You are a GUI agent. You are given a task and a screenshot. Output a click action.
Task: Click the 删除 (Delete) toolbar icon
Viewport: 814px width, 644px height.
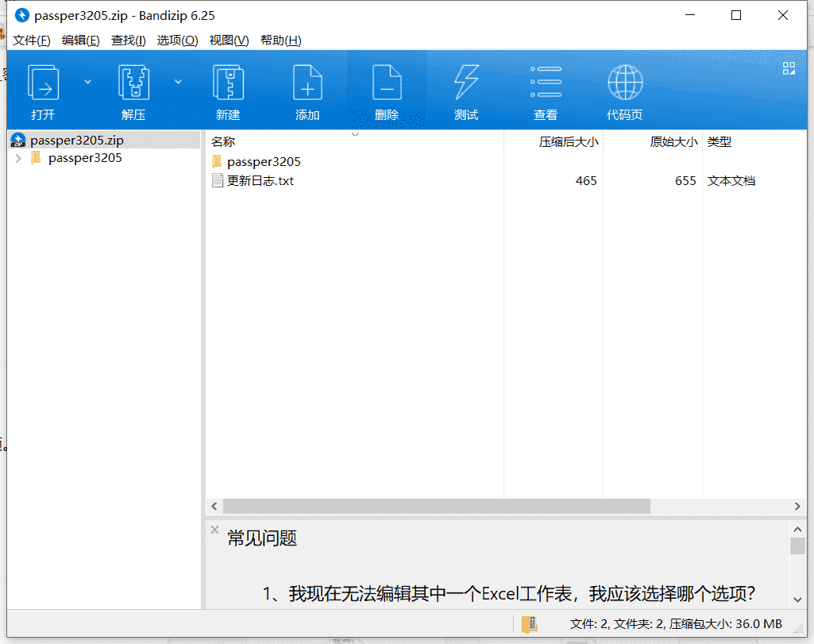coord(387,83)
